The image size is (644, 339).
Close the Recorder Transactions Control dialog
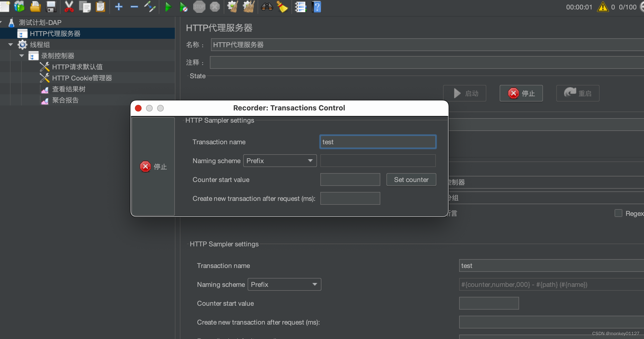coord(138,108)
